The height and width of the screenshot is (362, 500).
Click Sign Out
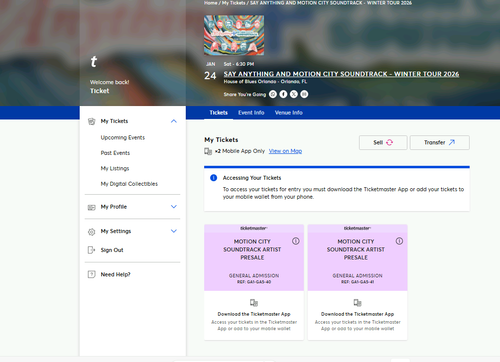(x=112, y=250)
